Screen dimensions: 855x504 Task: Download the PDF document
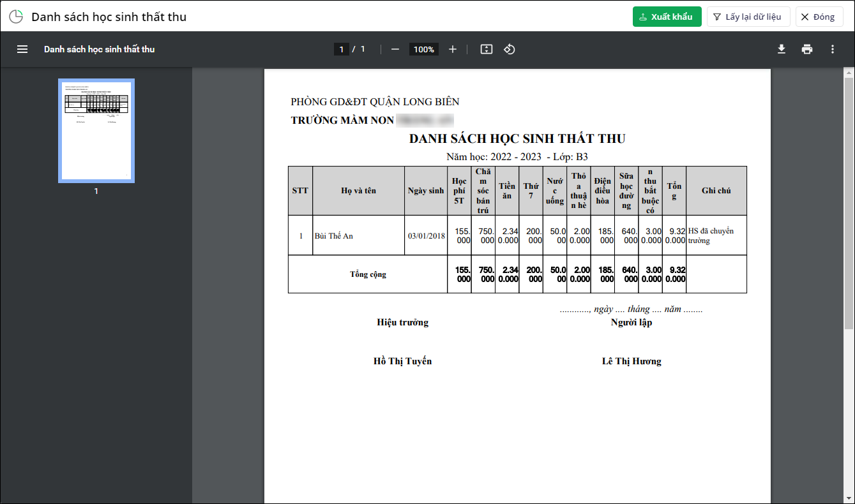782,49
